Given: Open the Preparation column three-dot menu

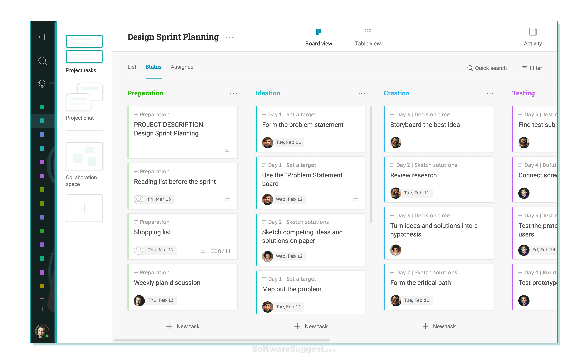Looking at the screenshot, I should click(233, 93).
